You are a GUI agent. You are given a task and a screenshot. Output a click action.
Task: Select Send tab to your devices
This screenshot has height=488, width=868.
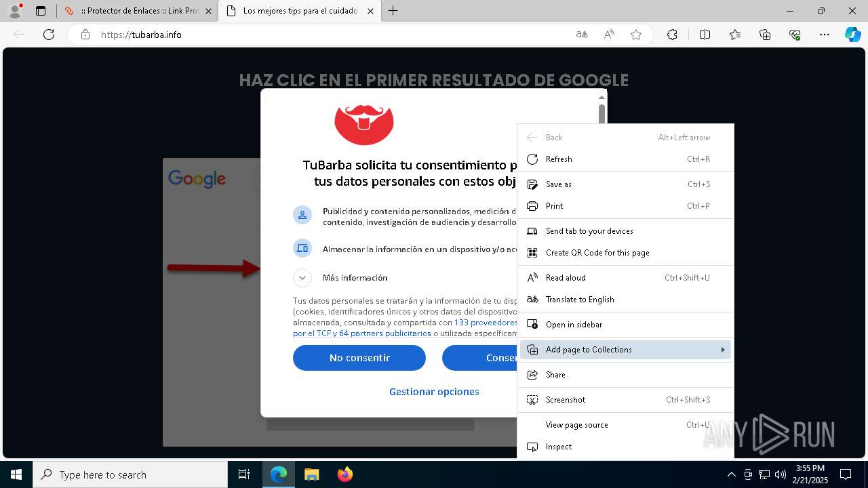tap(625, 231)
